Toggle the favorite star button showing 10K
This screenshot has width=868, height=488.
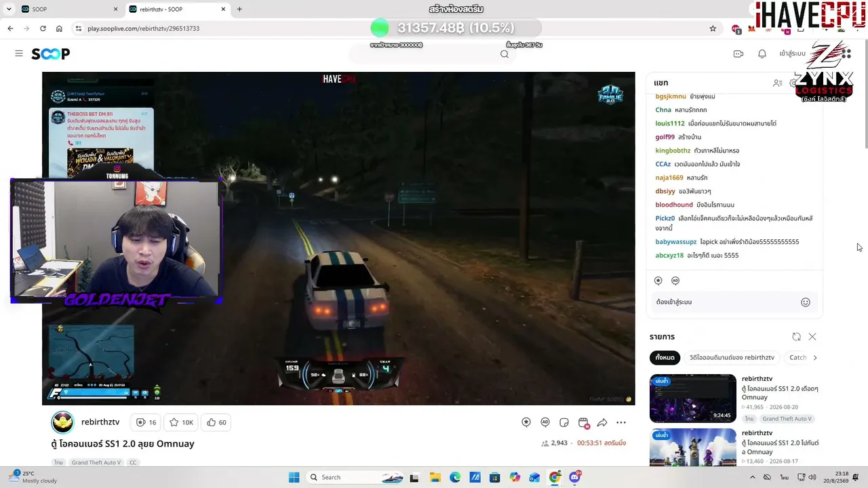pos(181,422)
